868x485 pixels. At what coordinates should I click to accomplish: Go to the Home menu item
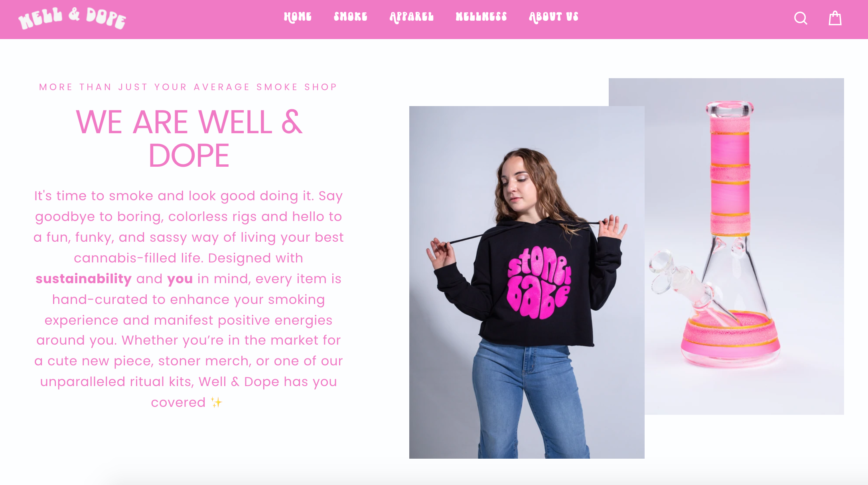298,17
